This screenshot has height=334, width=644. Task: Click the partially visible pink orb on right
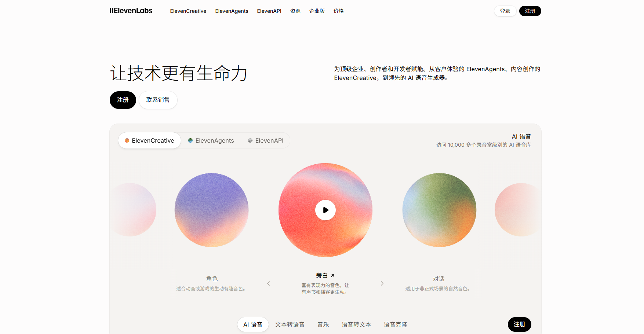coord(518,210)
